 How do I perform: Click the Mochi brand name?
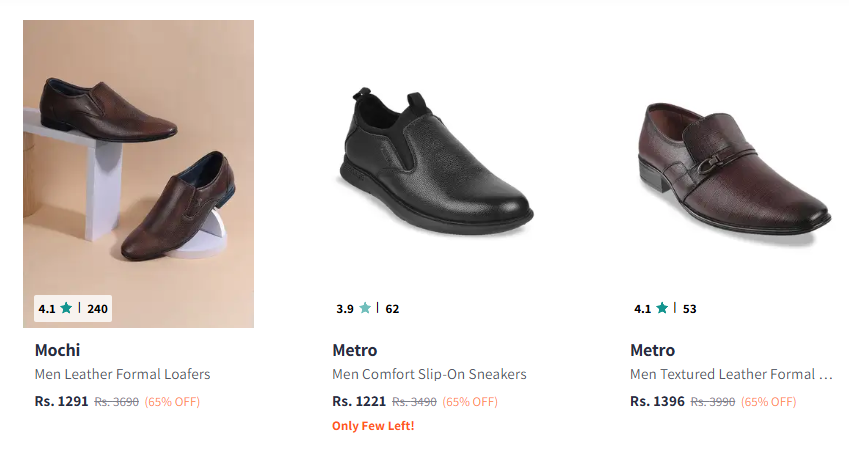pyautogui.click(x=57, y=350)
